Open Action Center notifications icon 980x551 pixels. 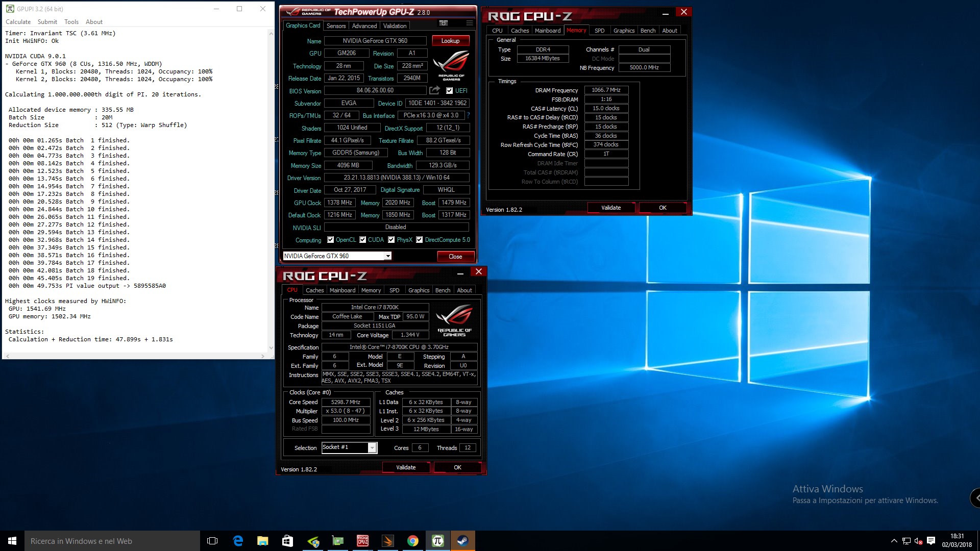tap(930, 541)
